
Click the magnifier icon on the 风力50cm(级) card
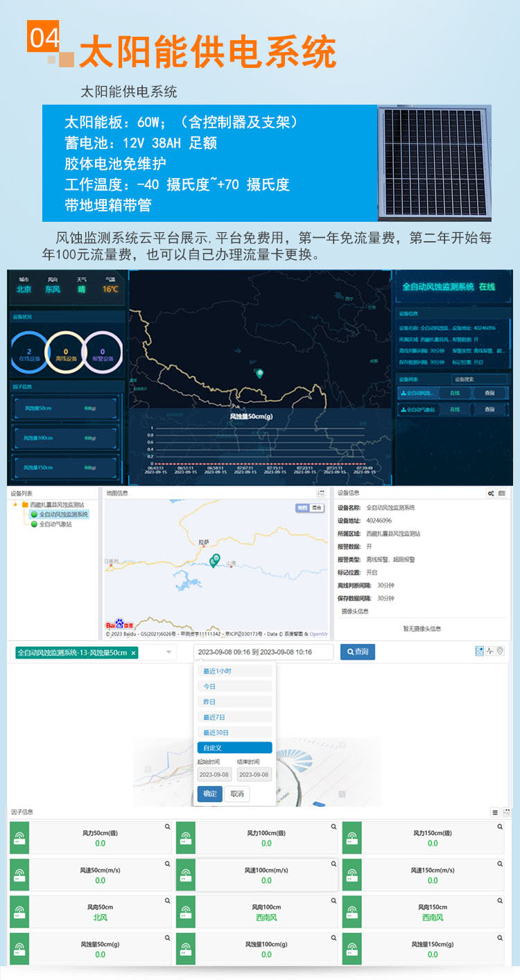coord(167,827)
